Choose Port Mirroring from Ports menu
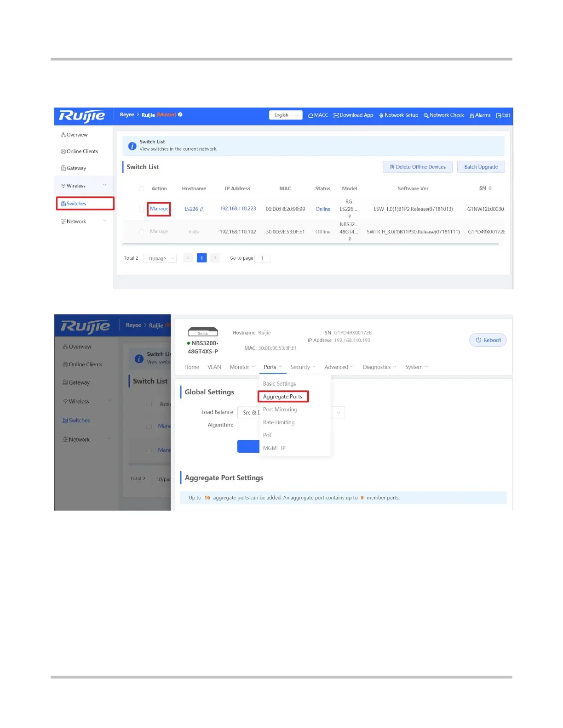563x728 pixels. (x=280, y=409)
